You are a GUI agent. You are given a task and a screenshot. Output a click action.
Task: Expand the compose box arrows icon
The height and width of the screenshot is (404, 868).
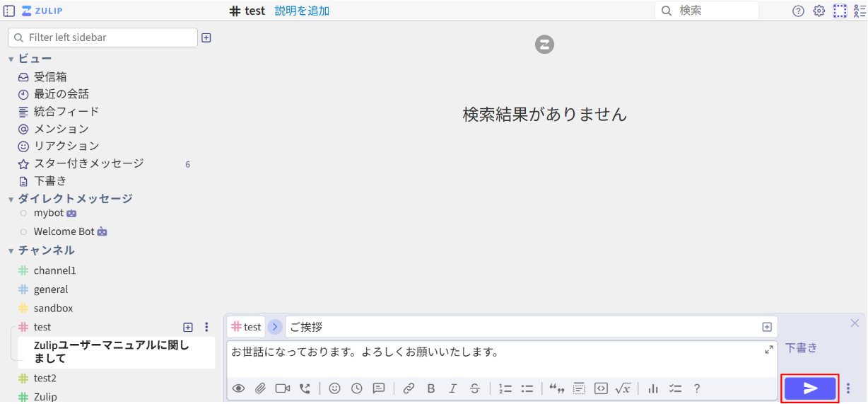click(769, 350)
